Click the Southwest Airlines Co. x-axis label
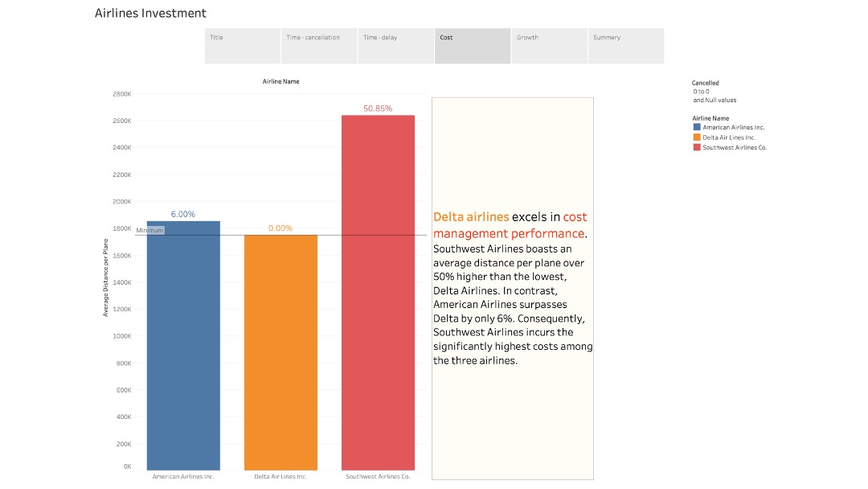Image resolution: width=868 pixels, height=489 pixels. click(378, 476)
